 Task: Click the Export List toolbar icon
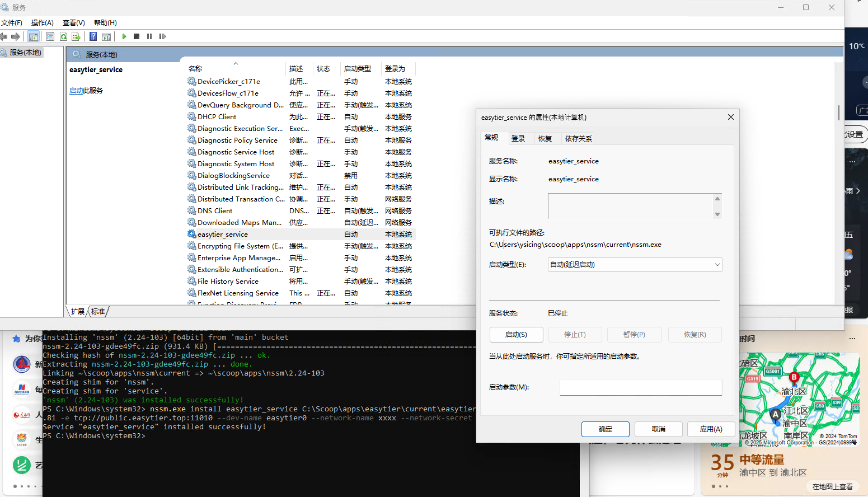coord(76,36)
